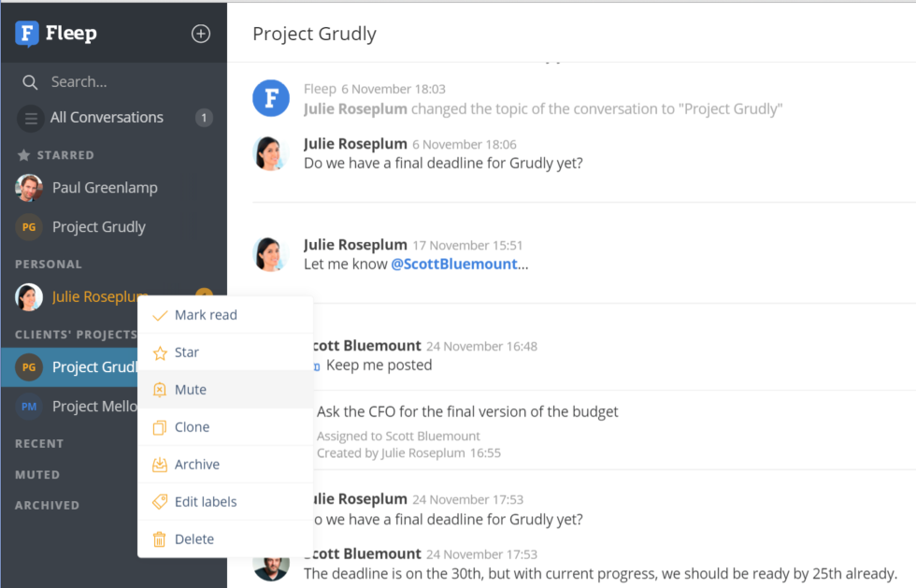Open the @ScottBluemount mention link
The image size is (916, 588).
[x=454, y=265]
